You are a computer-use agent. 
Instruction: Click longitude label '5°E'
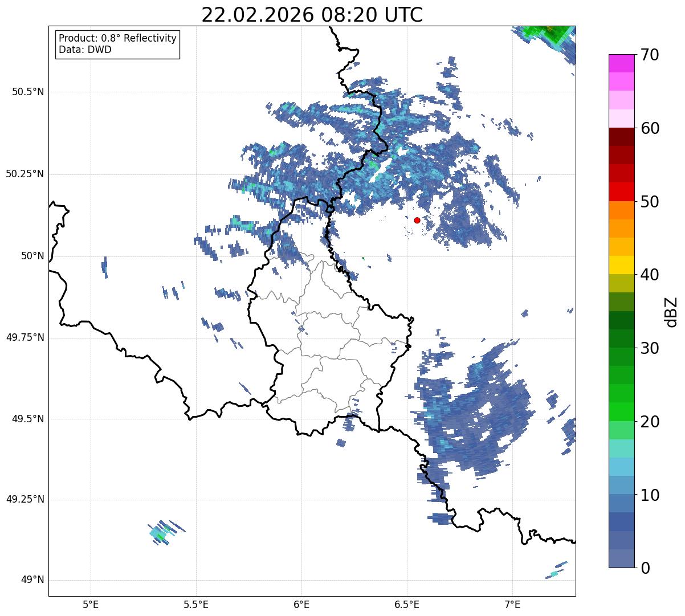[x=91, y=604]
